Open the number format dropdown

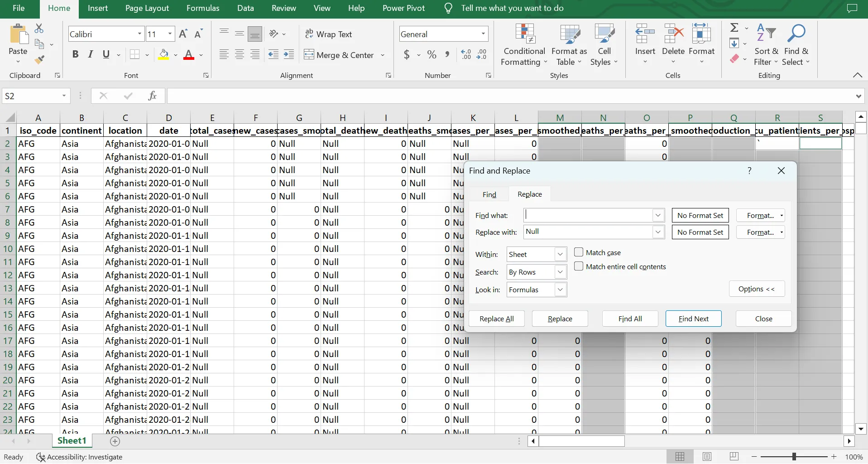point(483,34)
